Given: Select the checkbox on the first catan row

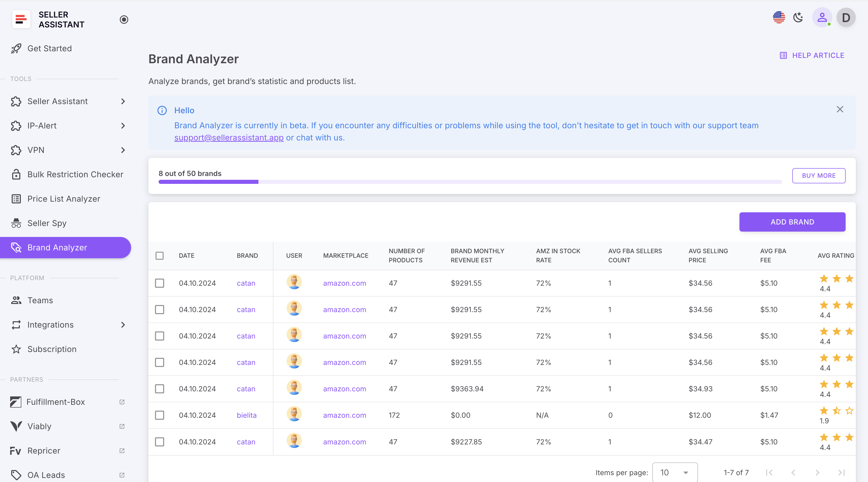Looking at the screenshot, I should pos(160,283).
